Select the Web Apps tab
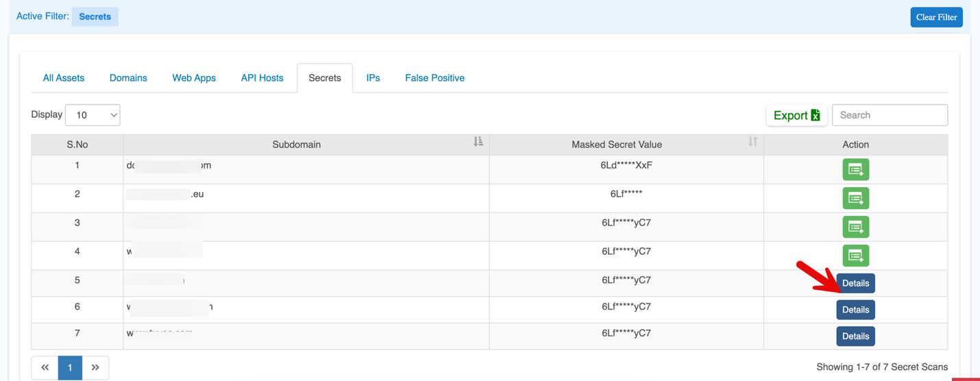This screenshot has height=381, width=980. coord(194,78)
